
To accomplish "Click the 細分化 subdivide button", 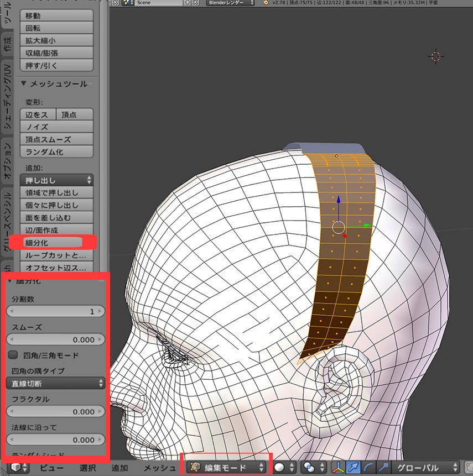I will 53,243.
